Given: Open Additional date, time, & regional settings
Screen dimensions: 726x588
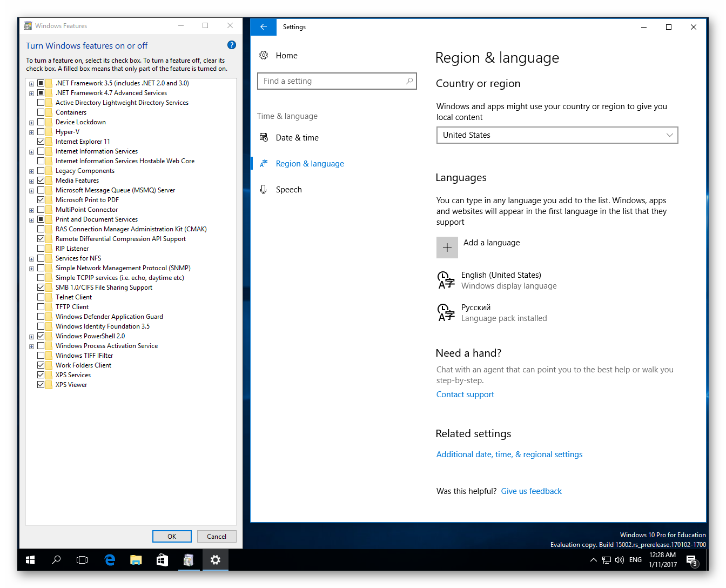Looking at the screenshot, I should click(509, 455).
